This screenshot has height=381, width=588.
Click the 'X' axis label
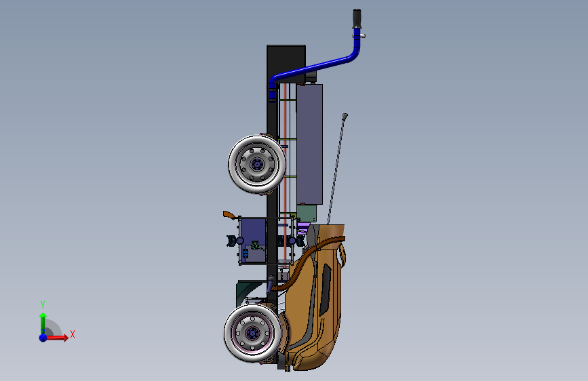(73, 334)
